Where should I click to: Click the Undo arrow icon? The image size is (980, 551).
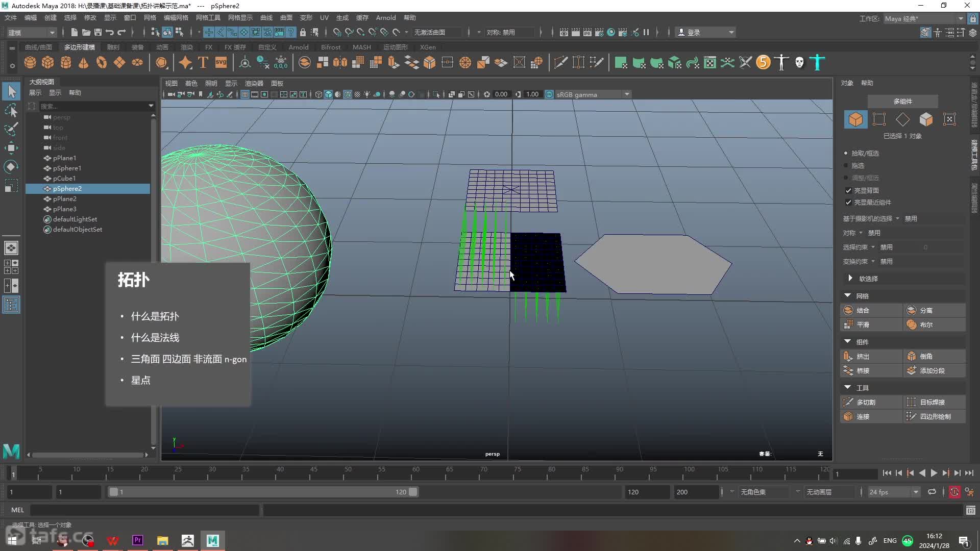110,32
